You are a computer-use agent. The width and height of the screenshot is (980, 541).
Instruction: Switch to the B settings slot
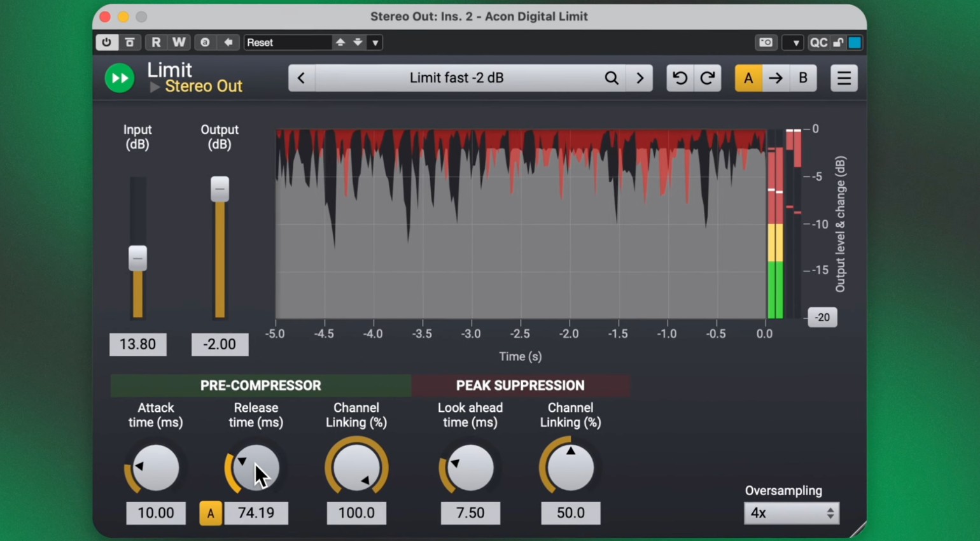coord(803,78)
